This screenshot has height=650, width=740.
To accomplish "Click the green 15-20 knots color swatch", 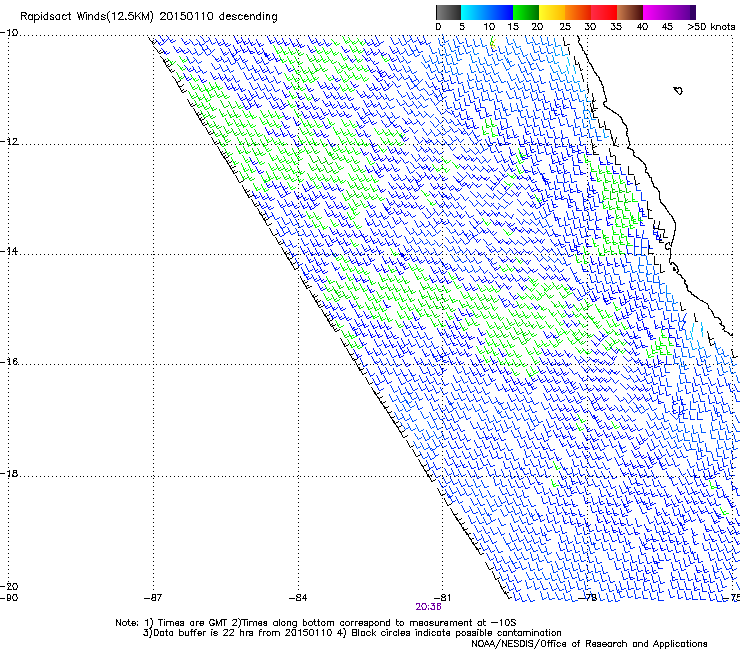I will (x=526, y=12).
